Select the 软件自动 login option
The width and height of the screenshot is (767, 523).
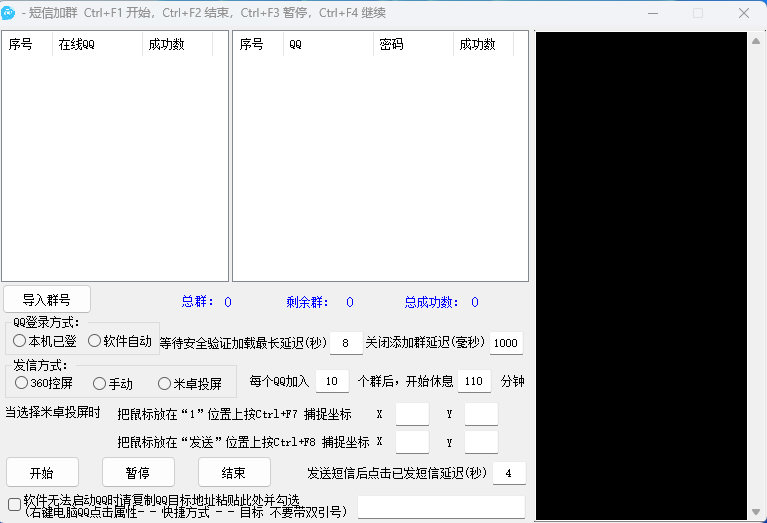point(95,341)
